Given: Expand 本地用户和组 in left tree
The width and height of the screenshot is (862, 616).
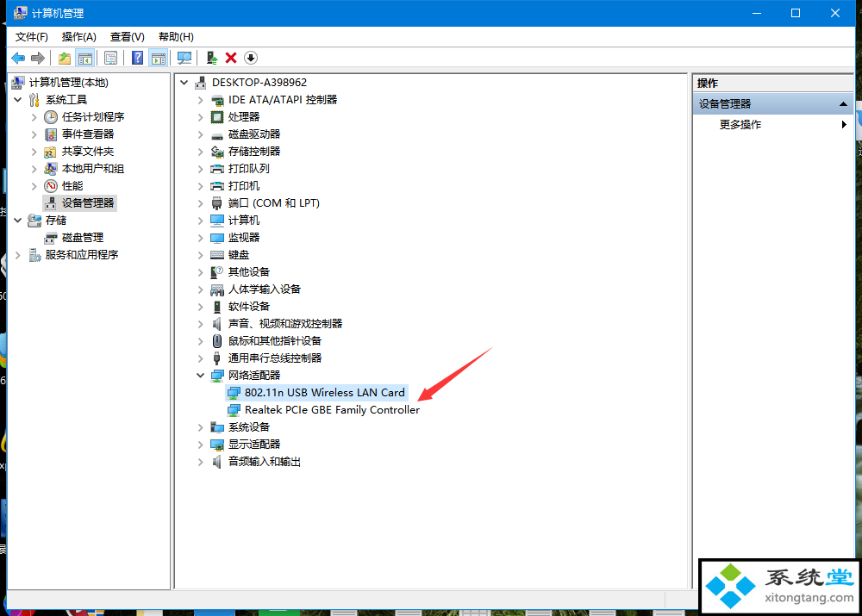Looking at the screenshot, I should pyautogui.click(x=34, y=169).
